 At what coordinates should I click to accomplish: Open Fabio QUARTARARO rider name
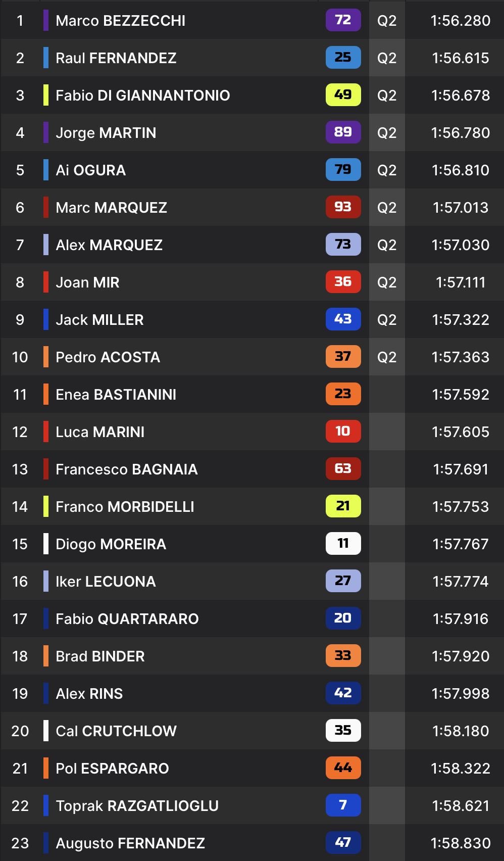(127, 619)
